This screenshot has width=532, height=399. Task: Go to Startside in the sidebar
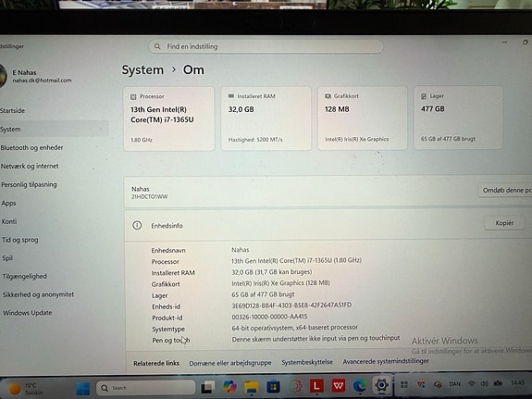tap(13, 110)
